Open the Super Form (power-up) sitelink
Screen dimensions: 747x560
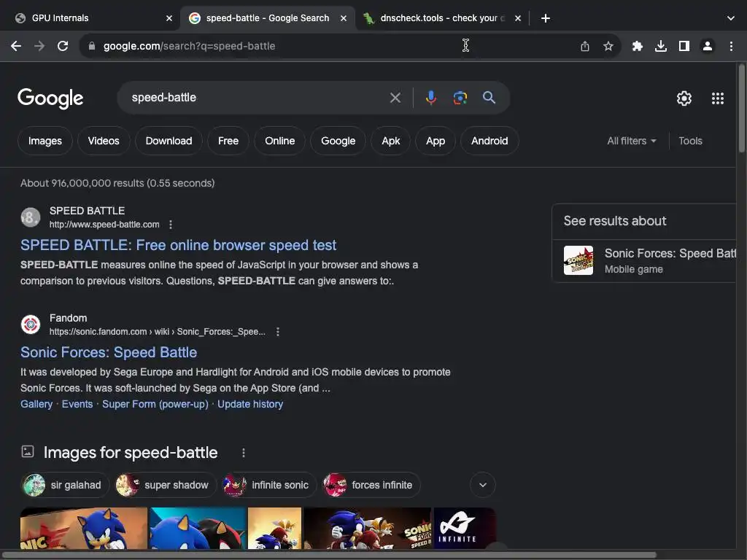point(155,404)
